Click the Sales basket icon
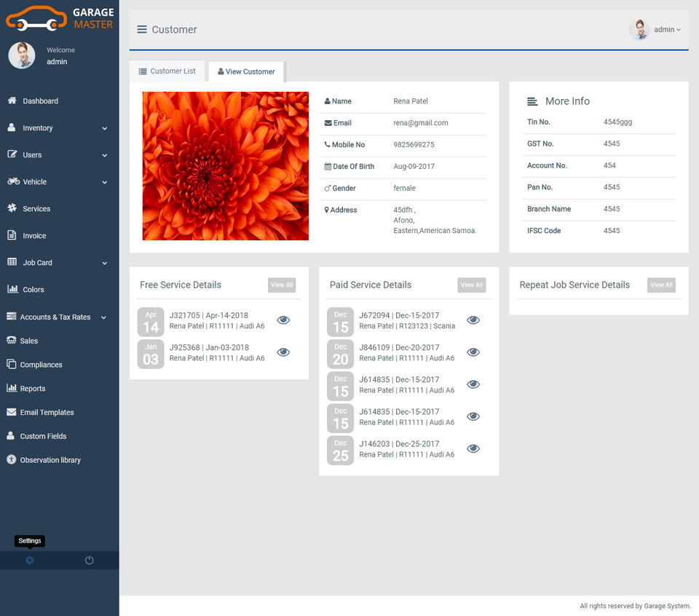Viewport: 699px width, 616px height. coord(12,340)
